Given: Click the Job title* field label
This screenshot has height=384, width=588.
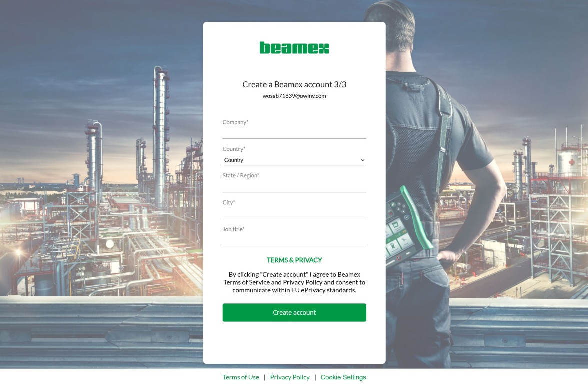Looking at the screenshot, I should 233,229.
